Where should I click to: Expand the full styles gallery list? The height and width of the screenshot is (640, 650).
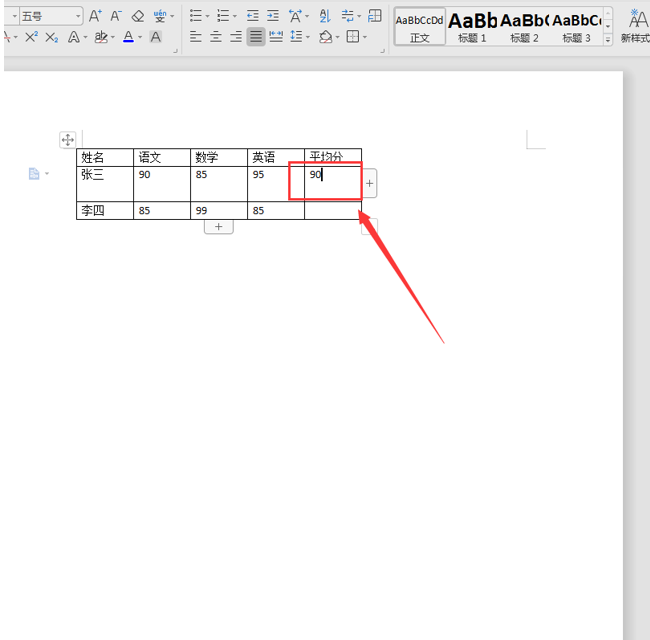point(608,40)
